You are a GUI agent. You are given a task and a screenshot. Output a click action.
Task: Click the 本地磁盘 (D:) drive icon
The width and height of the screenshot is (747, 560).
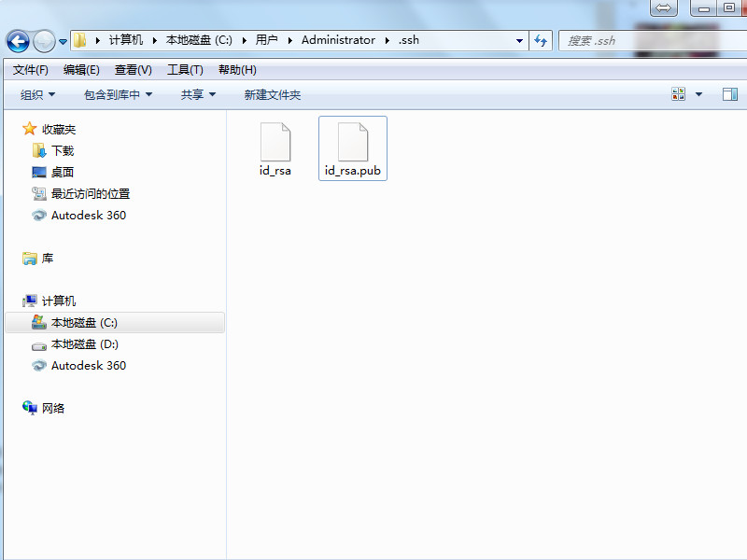pyautogui.click(x=39, y=345)
